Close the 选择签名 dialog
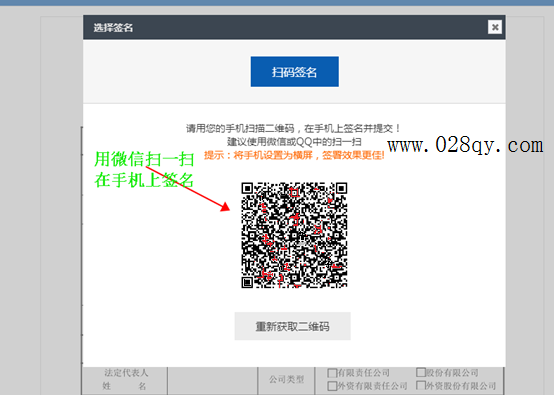 pos(495,27)
